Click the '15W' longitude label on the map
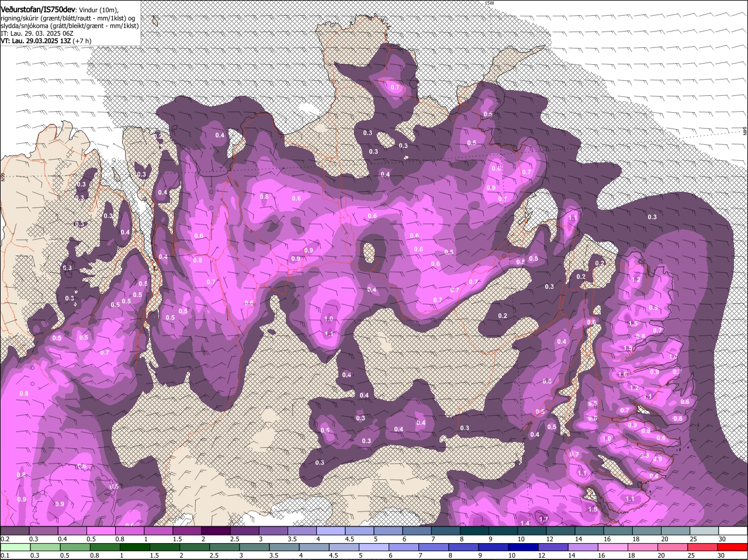Screen dimensions: 748x560 (x=489, y=4)
